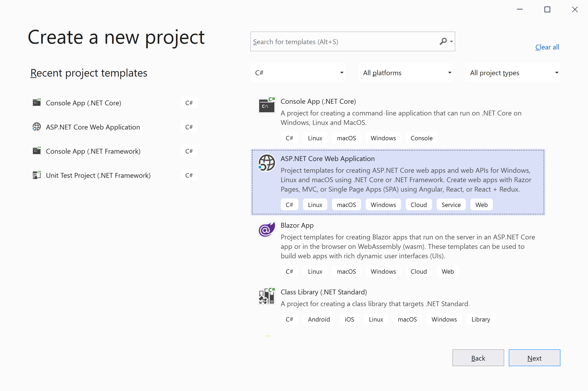Click recent Console App (.NET Framework) icon
The width and height of the screenshot is (588, 391).
click(x=37, y=151)
